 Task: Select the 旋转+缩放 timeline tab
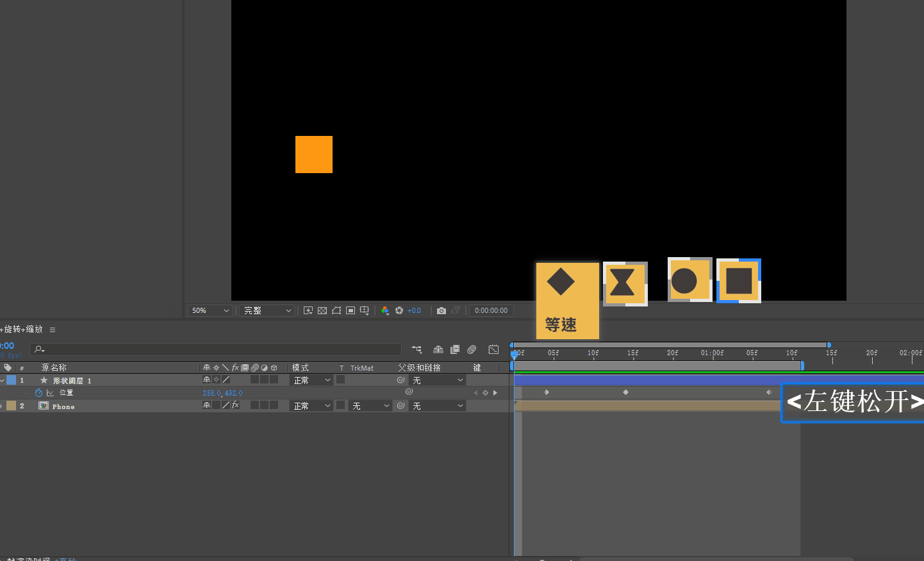tap(22, 329)
